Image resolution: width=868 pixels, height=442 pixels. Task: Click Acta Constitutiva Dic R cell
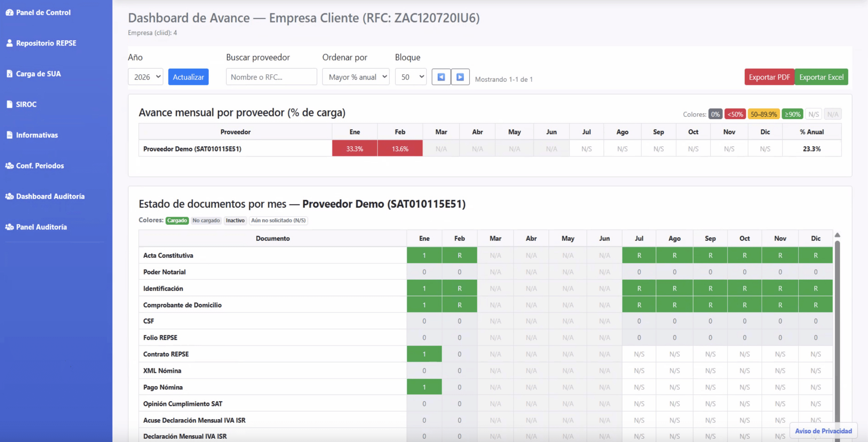tap(816, 255)
